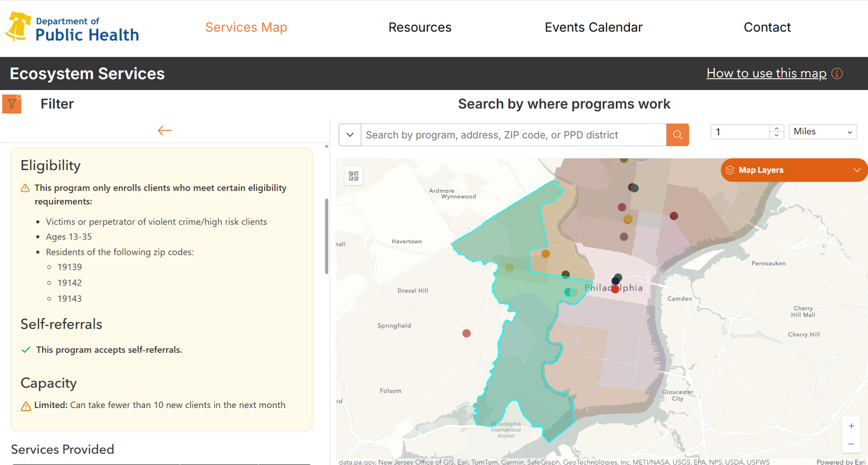Expand the Map Layers panel
Viewport: 868px width, 465px height.
pos(793,170)
